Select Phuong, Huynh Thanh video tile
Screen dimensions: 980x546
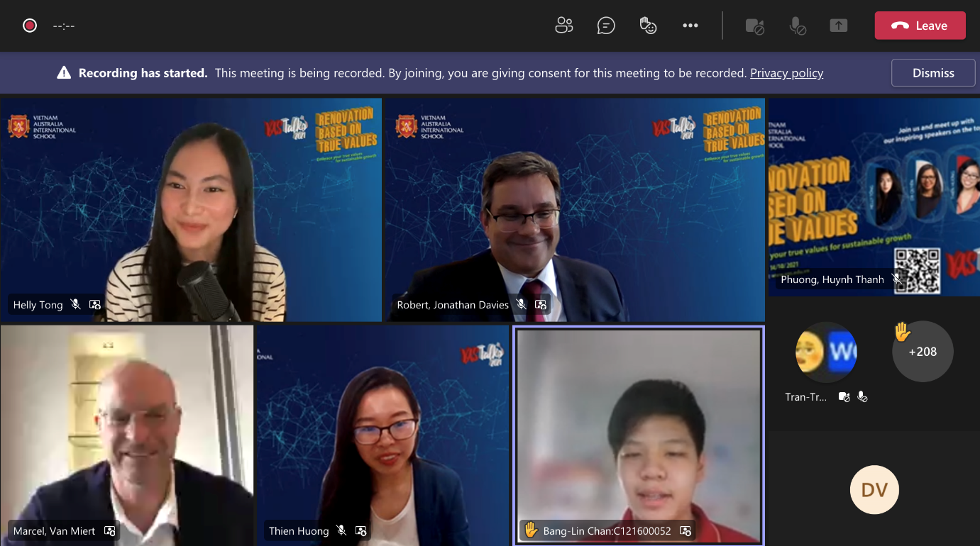pos(874,197)
